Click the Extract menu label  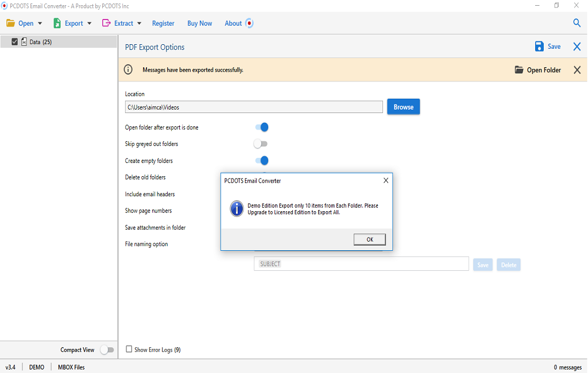tap(124, 24)
